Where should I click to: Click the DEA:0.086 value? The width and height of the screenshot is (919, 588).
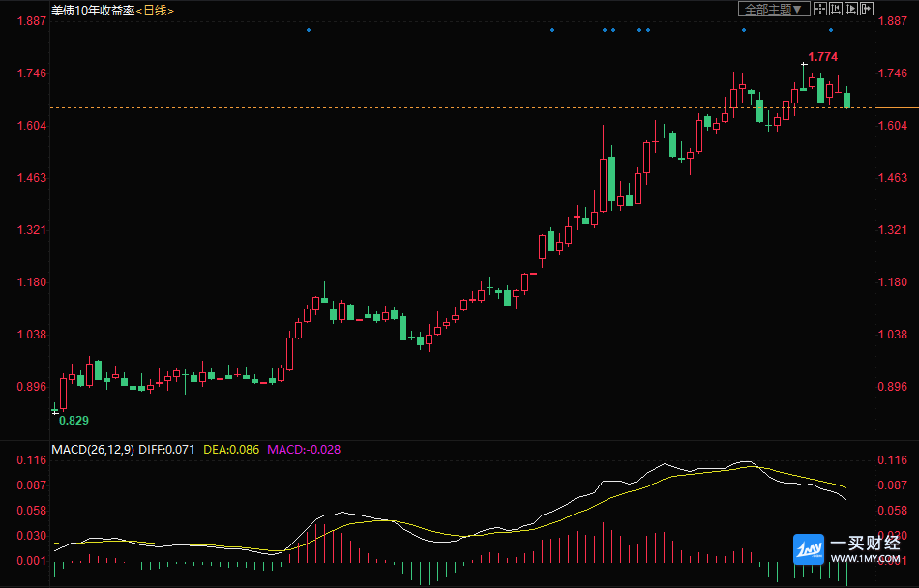[231, 450]
